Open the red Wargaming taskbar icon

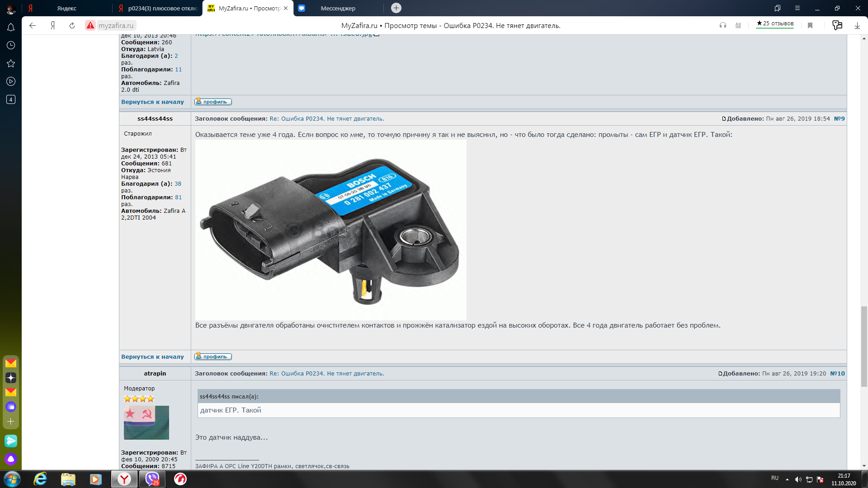point(180,479)
